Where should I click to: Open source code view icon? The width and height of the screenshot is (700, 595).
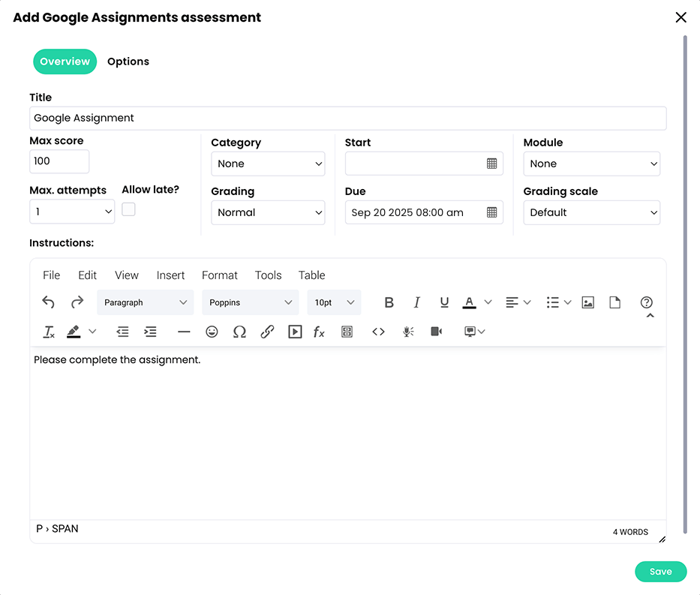click(x=379, y=332)
